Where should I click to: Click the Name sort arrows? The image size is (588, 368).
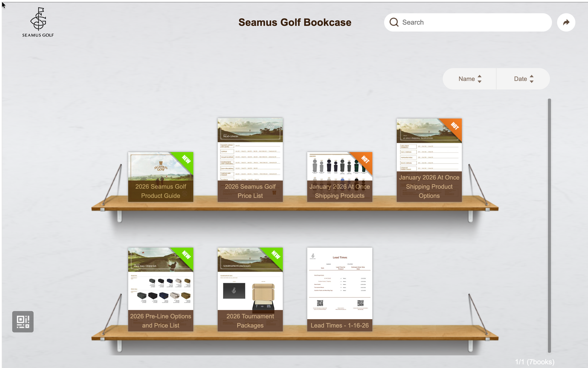coord(479,79)
